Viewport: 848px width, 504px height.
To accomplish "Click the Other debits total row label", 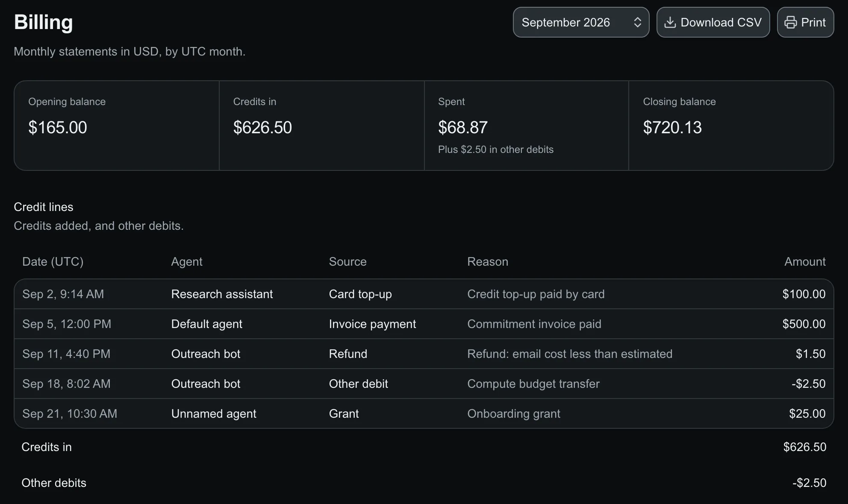I will pyautogui.click(x=54, y=483).
